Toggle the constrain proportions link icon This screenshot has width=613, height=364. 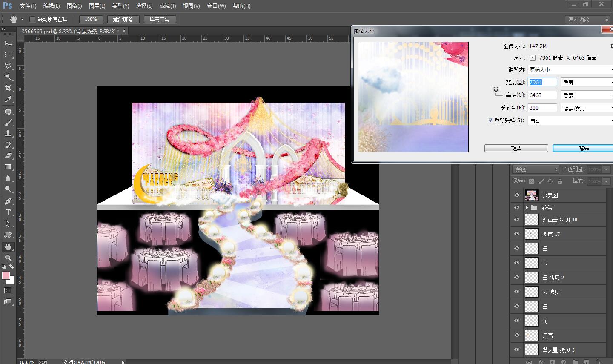[x=496, y=89]
